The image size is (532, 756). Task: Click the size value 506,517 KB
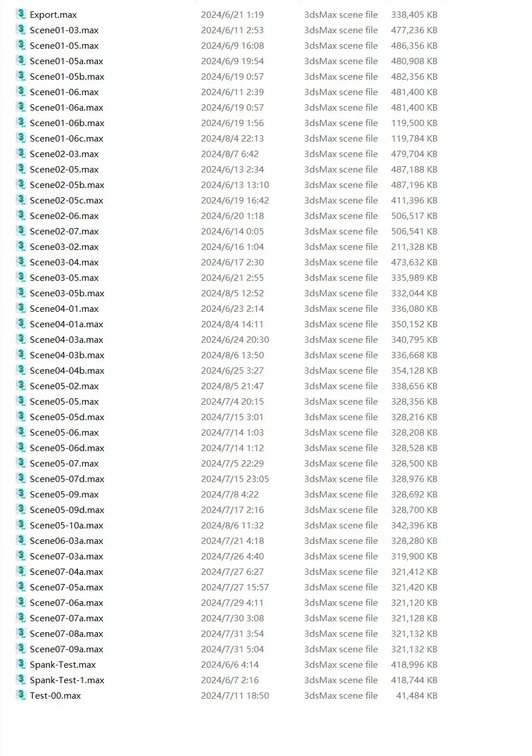tap(414, 216)
